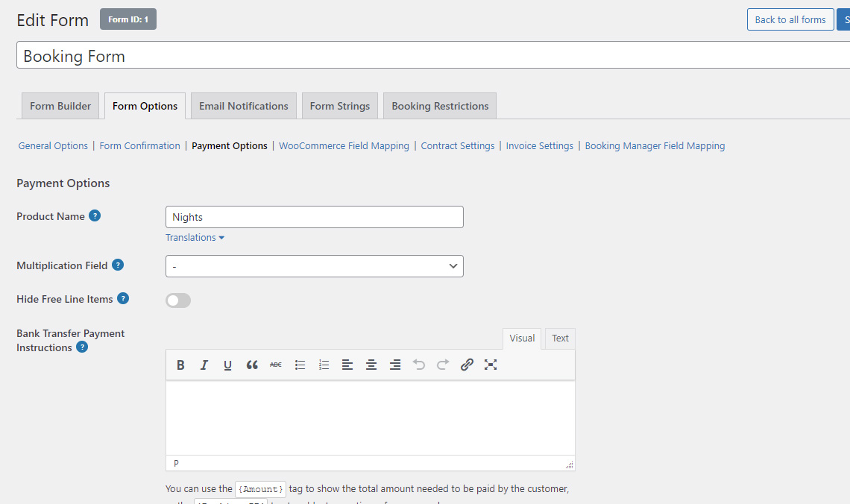Click the redo arrow icon
The width and height of the screenshot is (850, 504).
[x=443, y=365]
